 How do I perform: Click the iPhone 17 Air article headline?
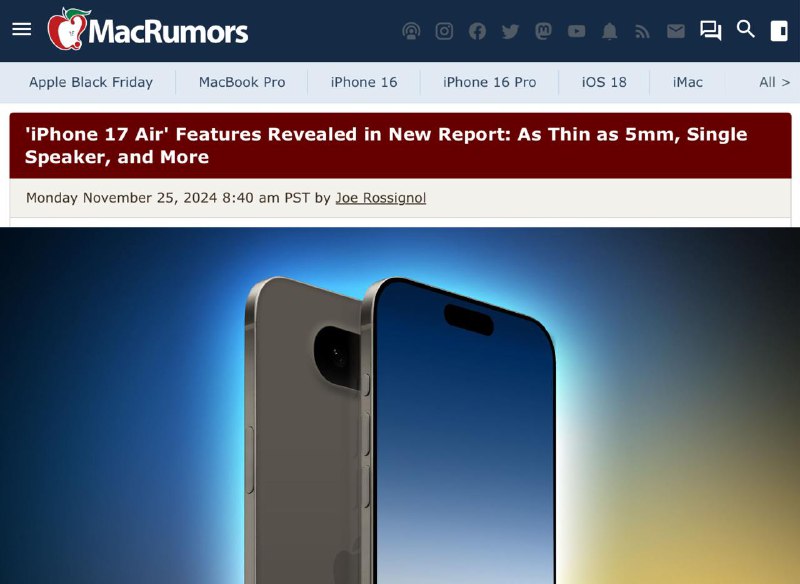386,145
